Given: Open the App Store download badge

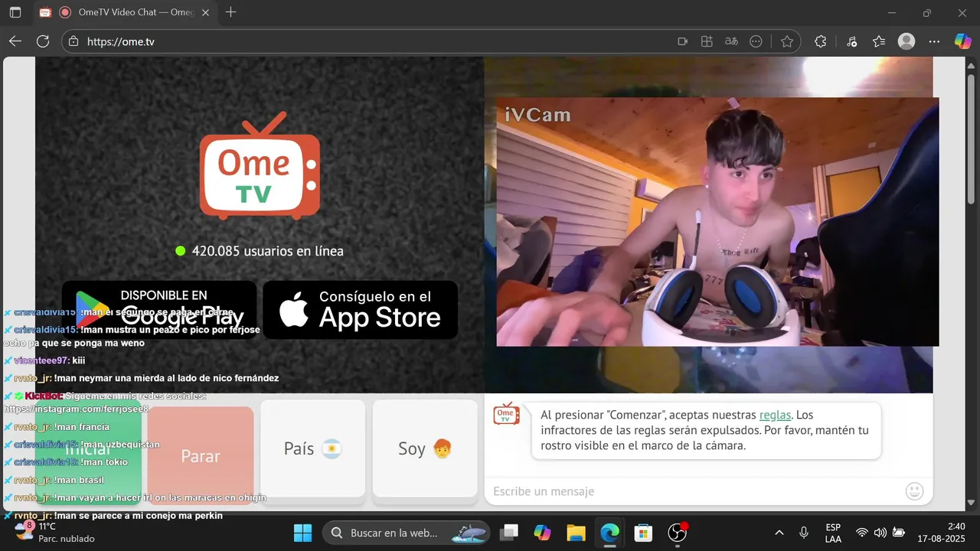Looking at the screenshot, I should 360,309.
